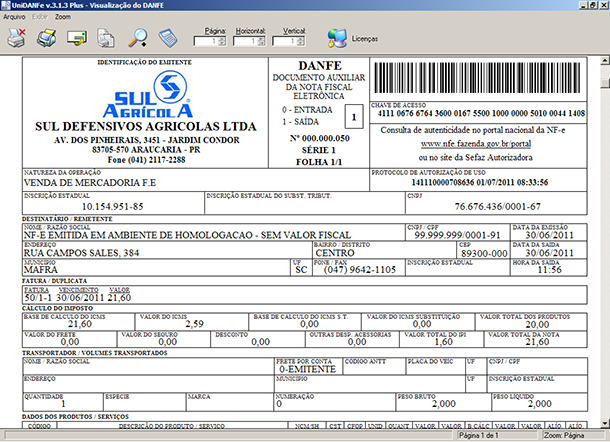
Task: Click the printer icon with red X
Action: click(x=17, y=39)
